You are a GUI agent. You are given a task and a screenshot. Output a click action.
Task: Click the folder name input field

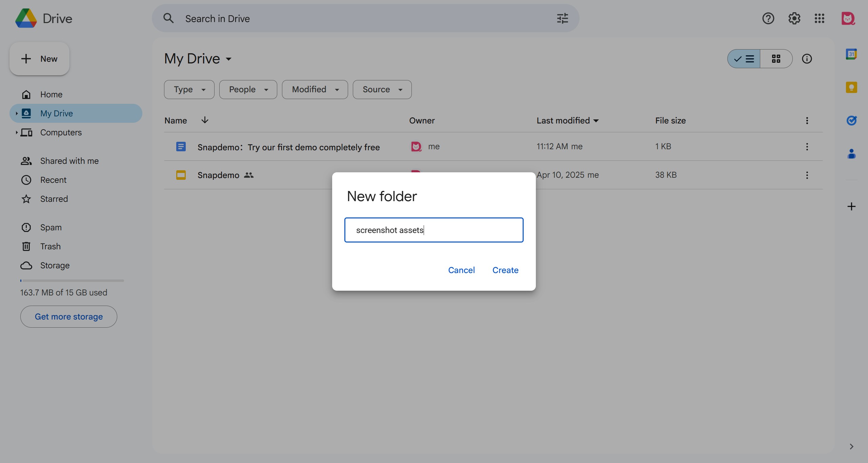(434, 230)
